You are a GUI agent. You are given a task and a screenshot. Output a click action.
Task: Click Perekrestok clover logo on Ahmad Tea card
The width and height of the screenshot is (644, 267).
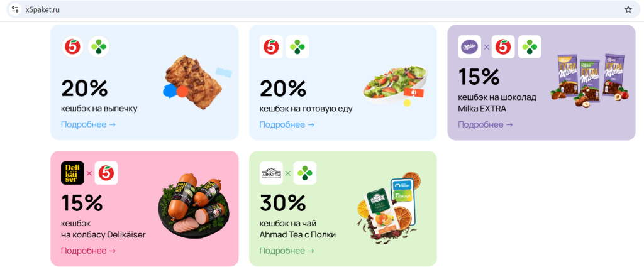pyautogui.click(x=305, y=173)
